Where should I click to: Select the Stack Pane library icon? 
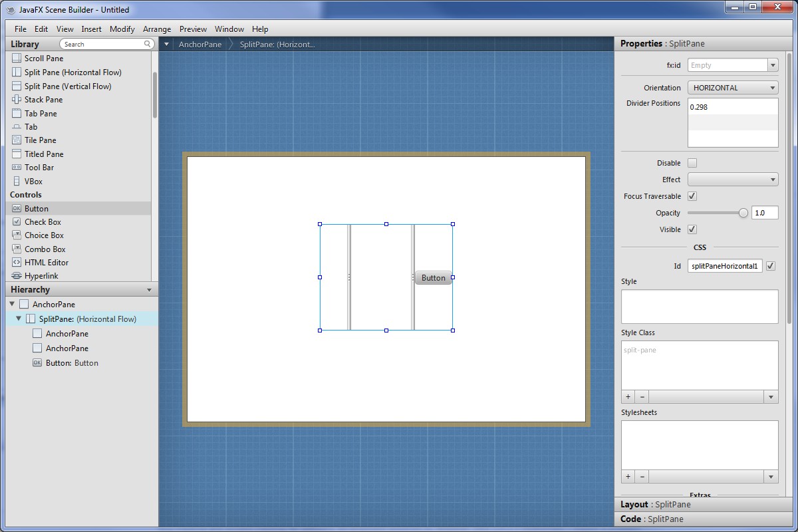point(17,100)
